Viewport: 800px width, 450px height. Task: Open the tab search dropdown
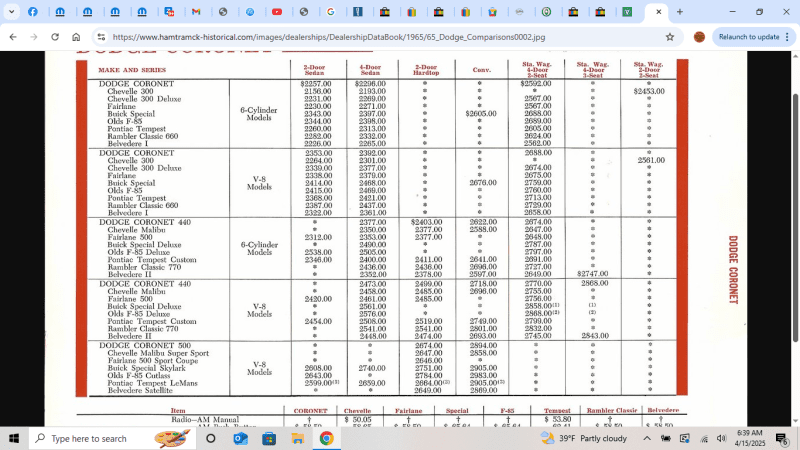(x=11, y=12)
